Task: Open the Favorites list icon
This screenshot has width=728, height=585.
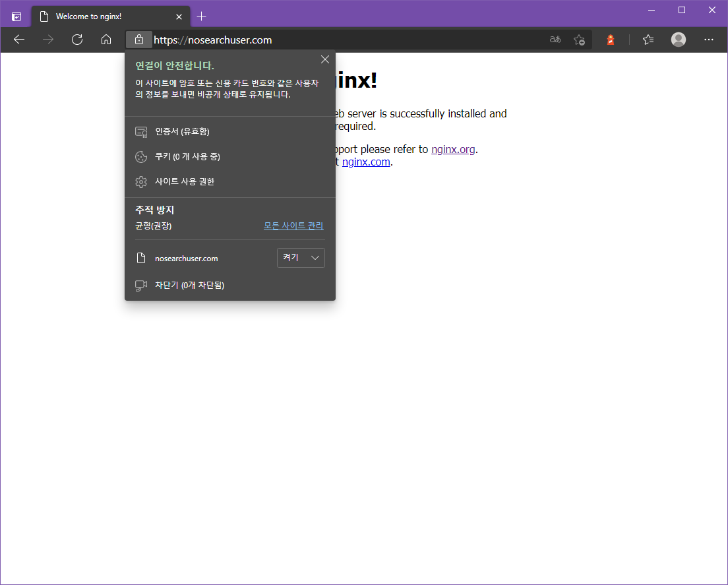Action: pyautogui.click(x=649, y=40)
